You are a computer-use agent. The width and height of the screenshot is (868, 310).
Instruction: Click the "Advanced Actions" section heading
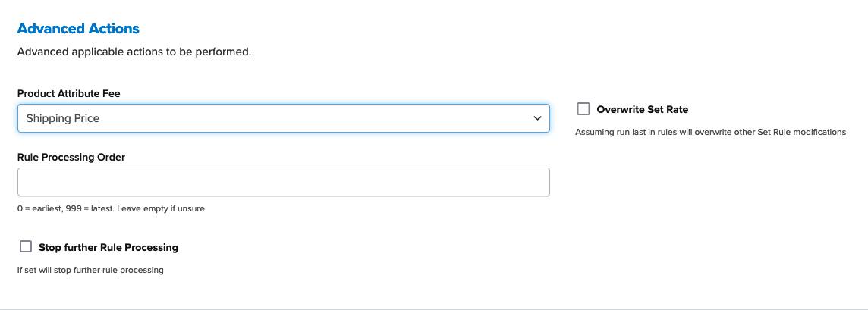[78, 29]
